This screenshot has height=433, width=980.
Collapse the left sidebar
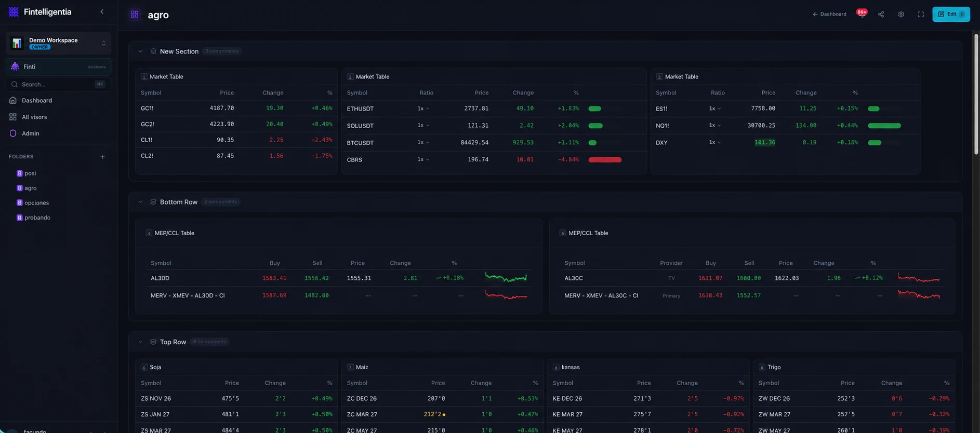pyautogui.click(x=102, y=11)
